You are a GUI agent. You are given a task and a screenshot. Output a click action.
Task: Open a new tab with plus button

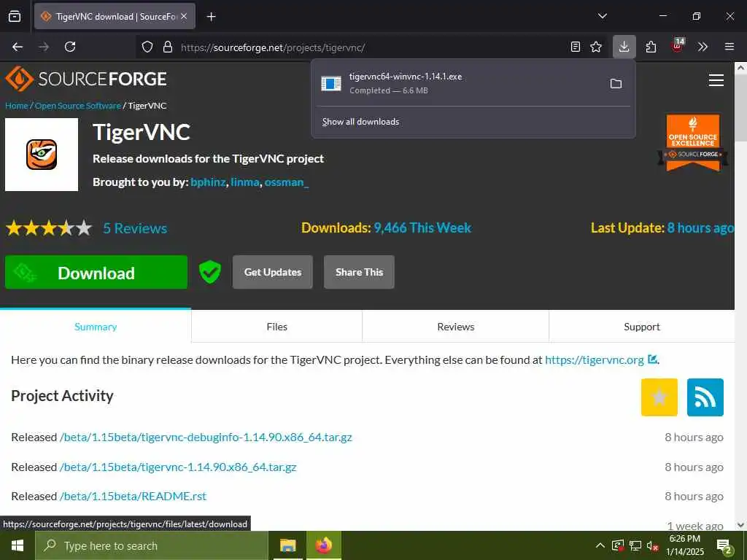tap(212, 17)
